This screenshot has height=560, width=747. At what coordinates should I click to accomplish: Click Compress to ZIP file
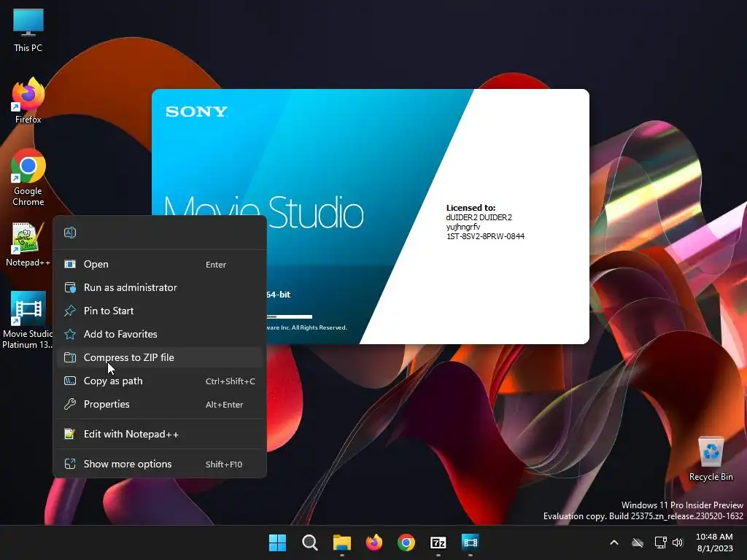159,357
